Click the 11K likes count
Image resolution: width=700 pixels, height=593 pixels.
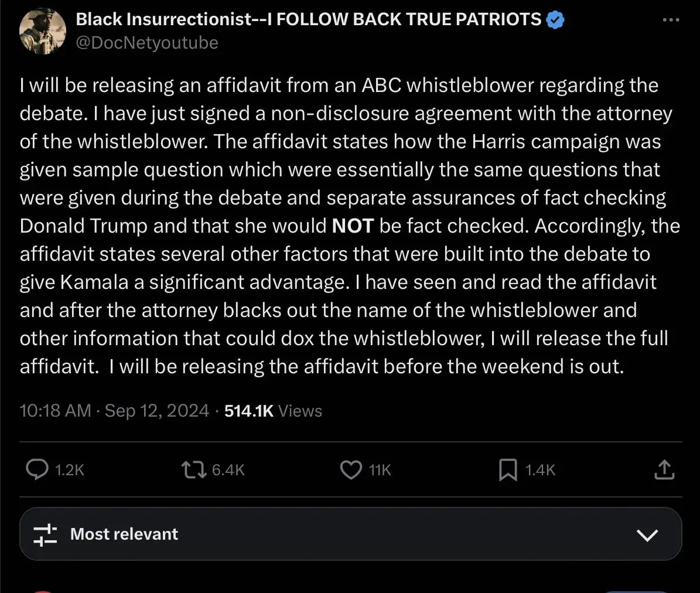380,470
